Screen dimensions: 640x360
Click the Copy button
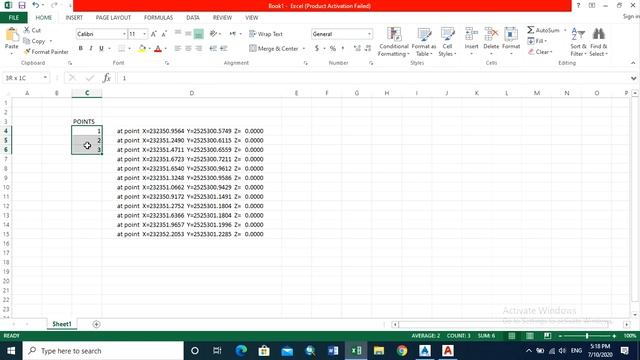click(x=34, y=41)
